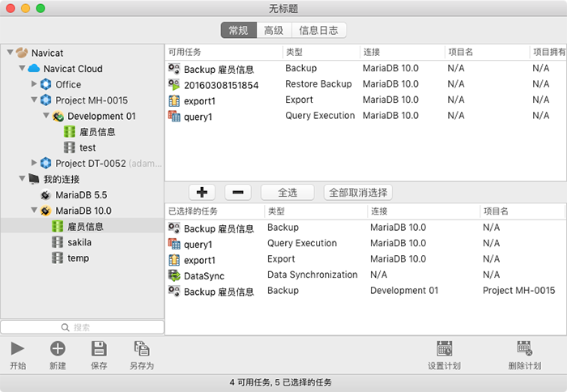The width and height of the screenshot is (567, 392).
Task: Select 雇员信息 under Development 01
Action: (x=82, y=132)
